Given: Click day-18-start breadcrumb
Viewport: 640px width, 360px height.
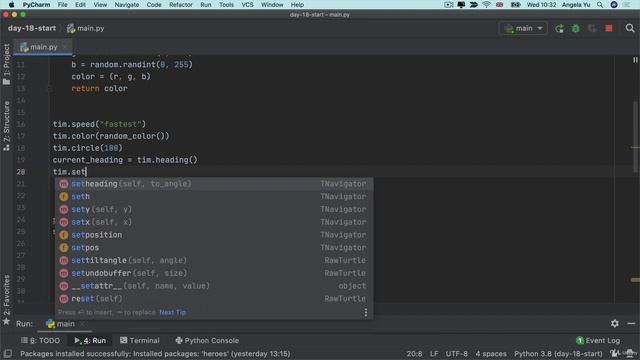Looking at the screenshot, I should (x=32, y=29).
